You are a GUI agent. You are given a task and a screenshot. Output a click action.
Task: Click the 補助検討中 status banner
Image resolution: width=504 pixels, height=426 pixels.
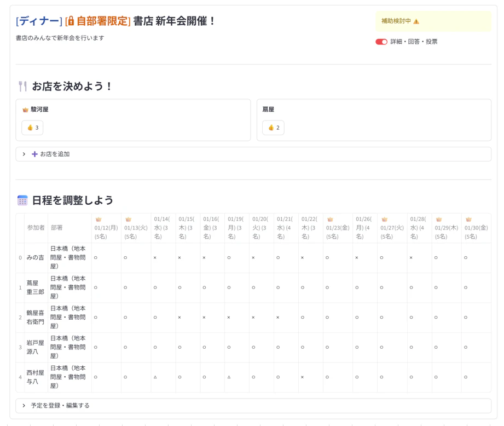click(x=433, y=21)
